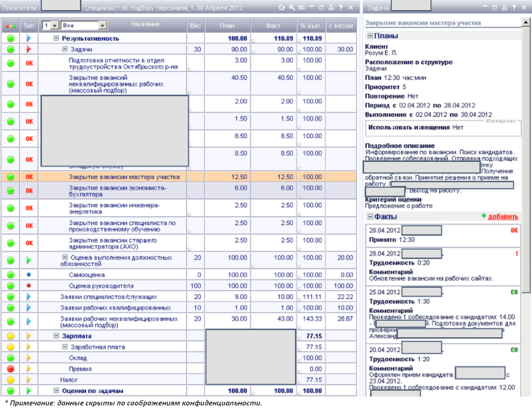Image resolution: width=532 pixels, height=411 pixels.
Task: Click the blue dot icon in Самооценка row
Action: click(29, 275)
